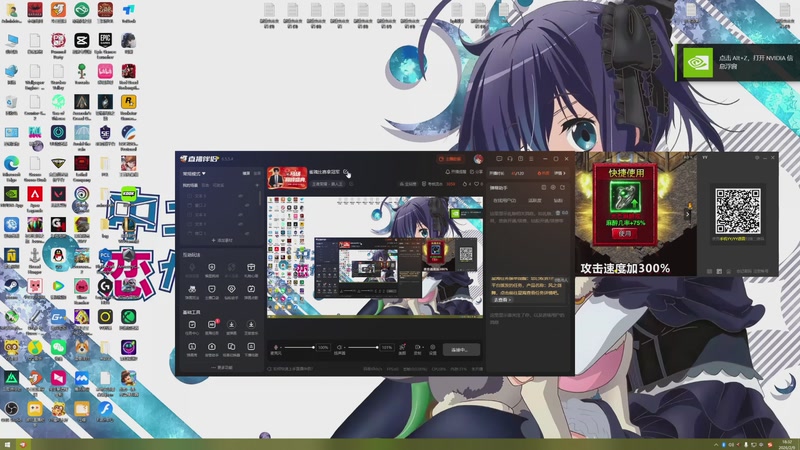Click the microphone volume slider
The image size is (800, 450).
pos(299,347)
